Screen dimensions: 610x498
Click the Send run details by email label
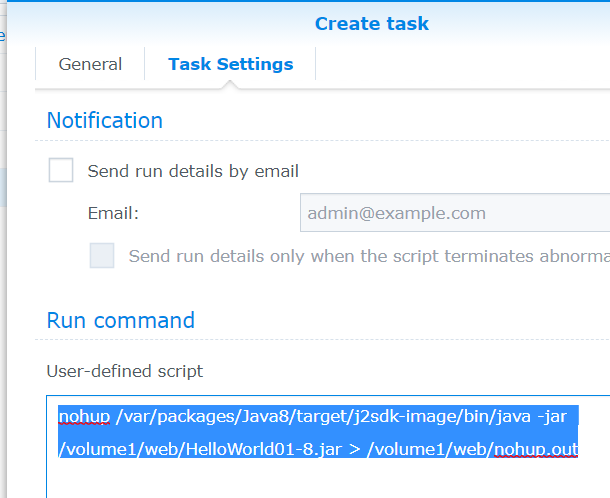pyautogui.click(x=193, y=171)
